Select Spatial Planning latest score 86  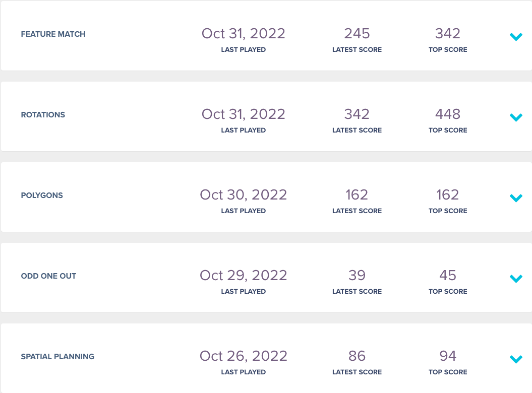click(x=357, y=356)
